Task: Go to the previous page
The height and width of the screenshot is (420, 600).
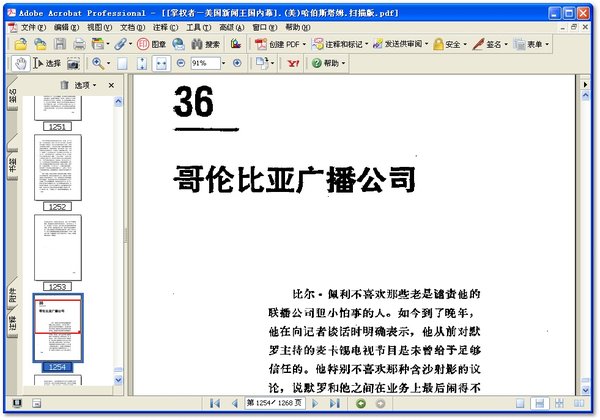Action: tap(235, 403)
